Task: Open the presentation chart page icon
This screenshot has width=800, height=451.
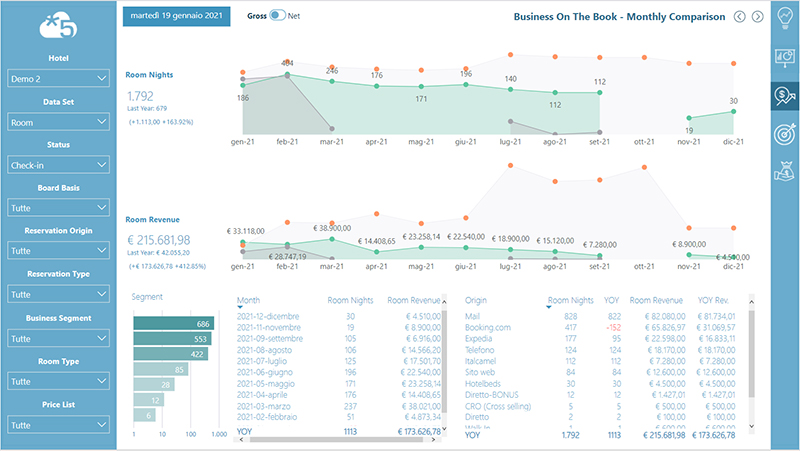Action: (x=785, y=57)
